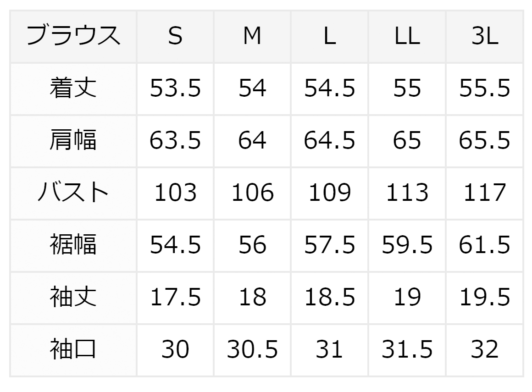Click the 袖丈 row label
The height and width of the screenshot is (392, 532).
coord(73,298)
